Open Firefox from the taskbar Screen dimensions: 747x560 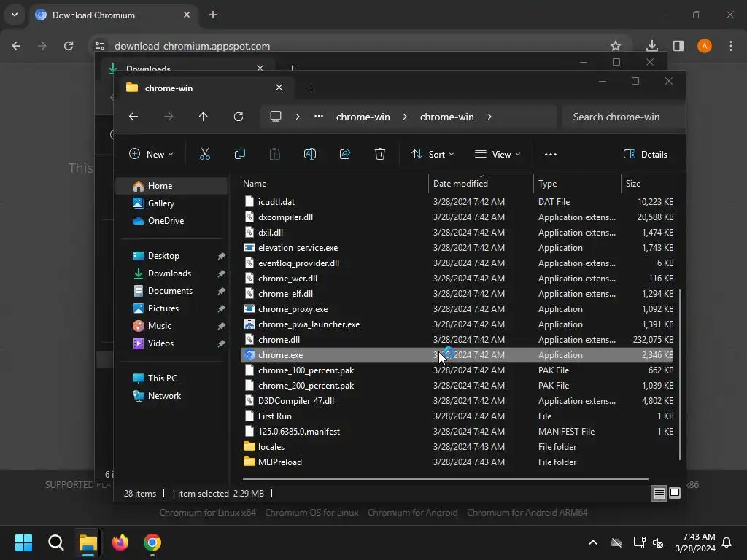[120, 542]
